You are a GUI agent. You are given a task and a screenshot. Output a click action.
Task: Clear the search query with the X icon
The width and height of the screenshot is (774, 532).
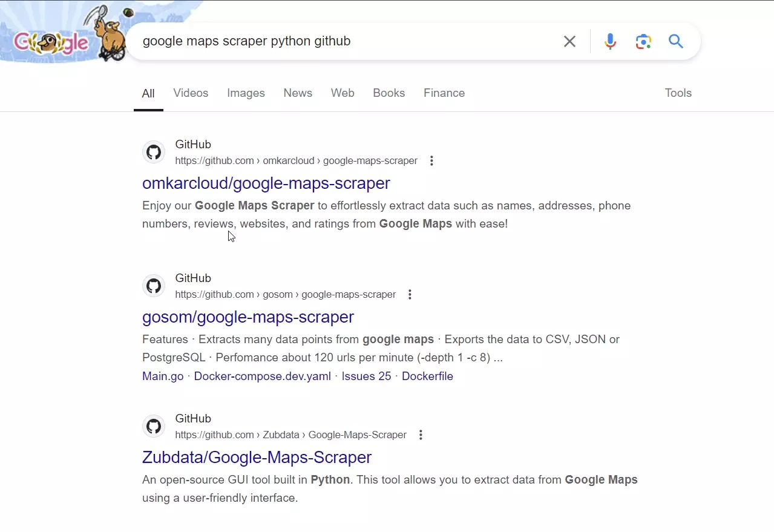pos(569,41)
